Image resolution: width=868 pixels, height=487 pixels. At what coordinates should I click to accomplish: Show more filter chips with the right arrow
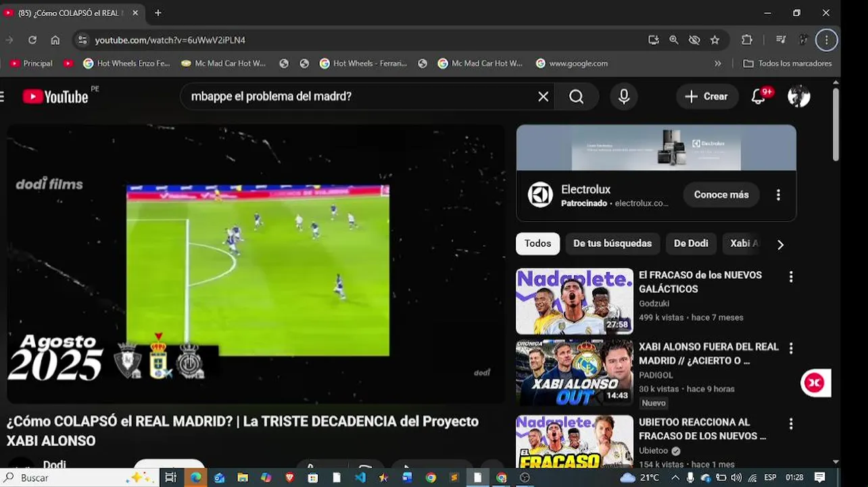pyautogui.click(x=781, y=245)
